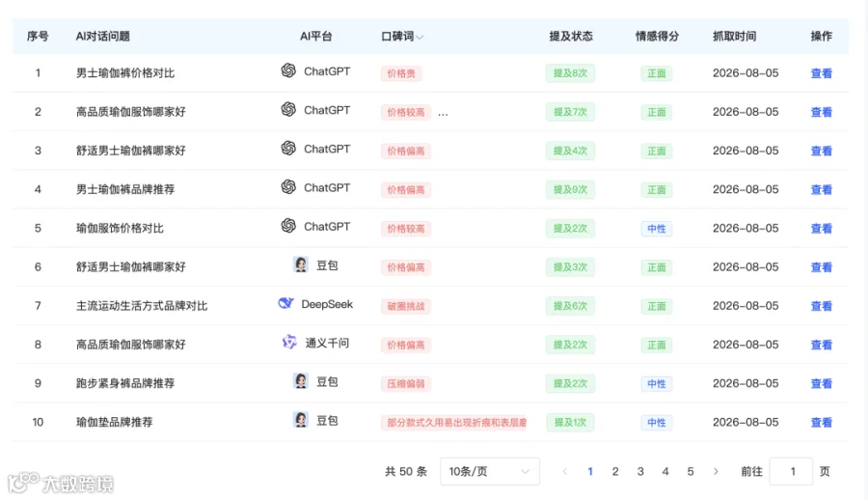This screenshot has width=868, height=500.
Task: Go to page 1
Action: point(590,471)
